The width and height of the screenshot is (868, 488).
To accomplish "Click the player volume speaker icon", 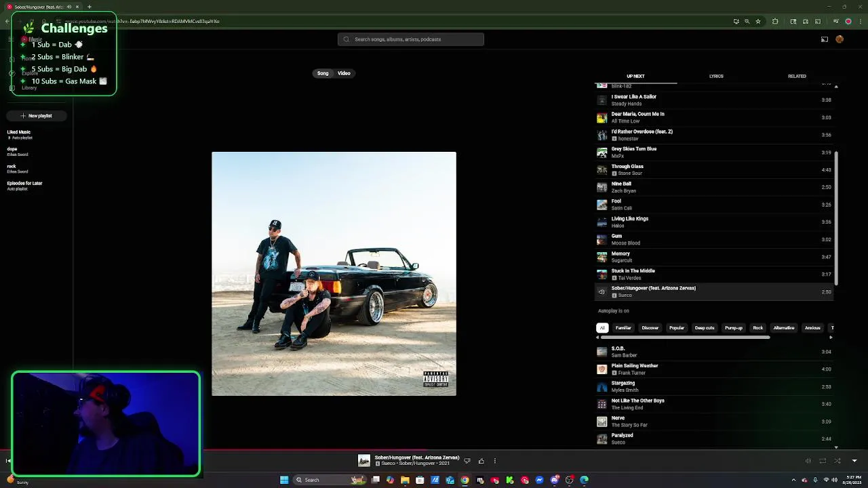I will [808, 461].
